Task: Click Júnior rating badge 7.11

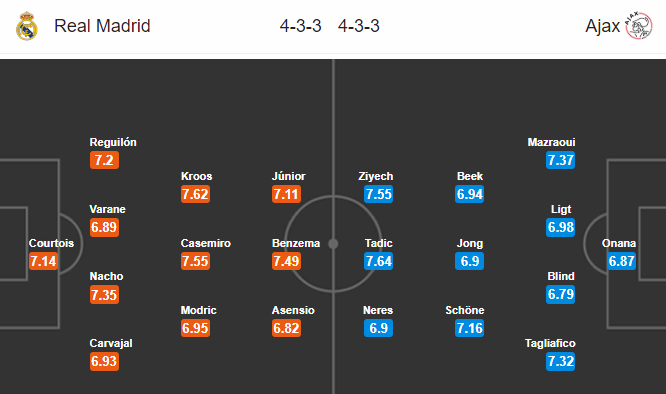Action: [x=287, y=194]
